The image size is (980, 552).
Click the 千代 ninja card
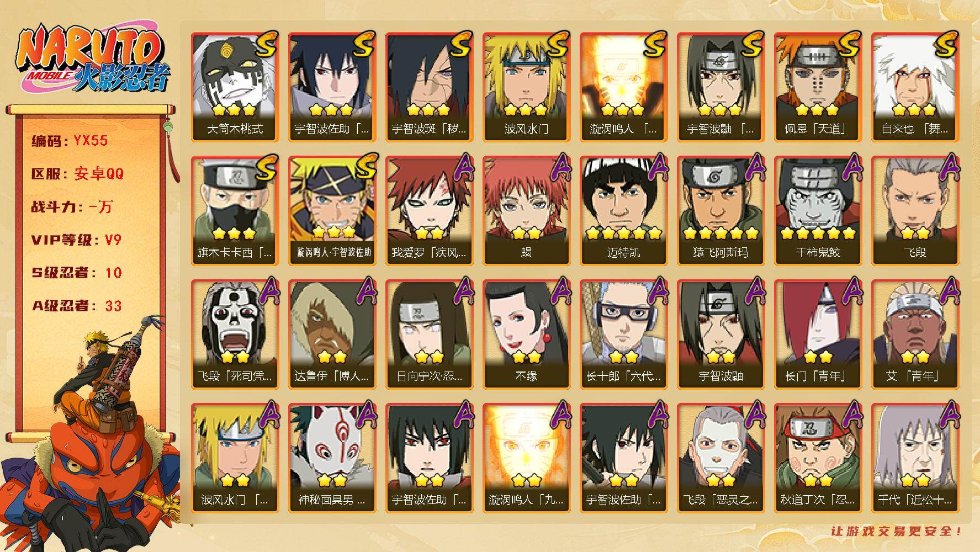coord(915,458)
